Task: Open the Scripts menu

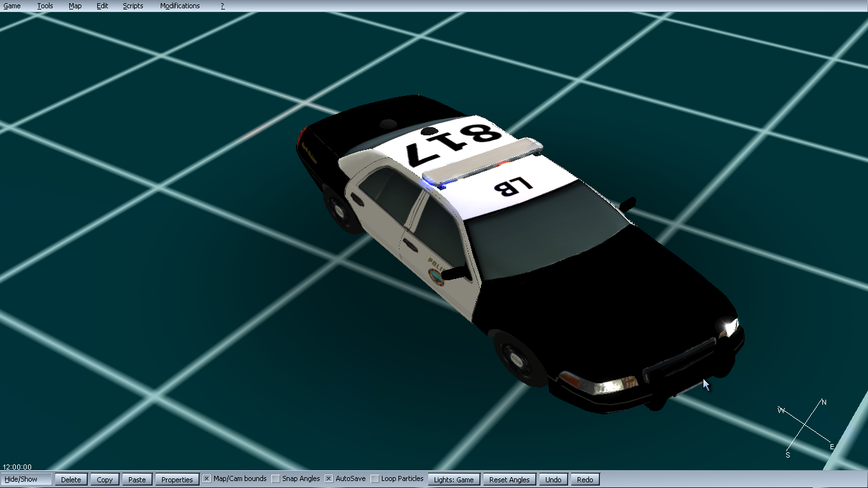Action: [x=133, y=6]
